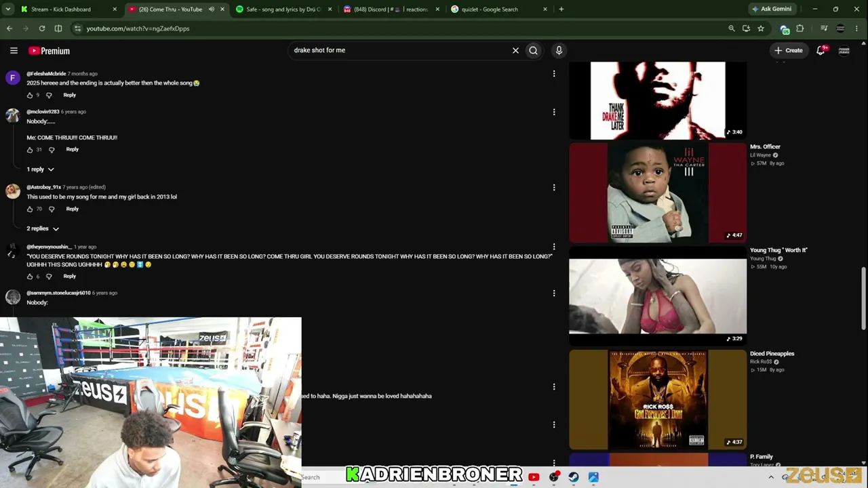Open the Young Thug "Worth It" title
The height and width of the screenshot is (488, 868).
pyautogui.click(x=778, y=250)
